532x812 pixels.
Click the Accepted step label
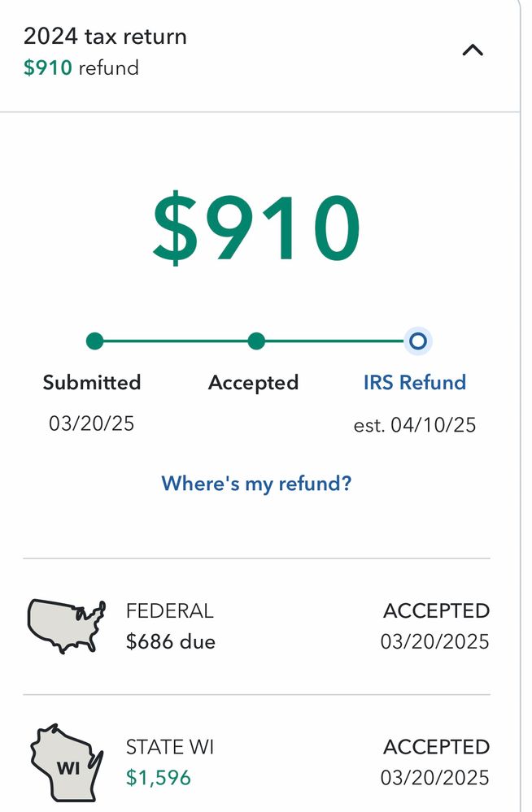253,382
